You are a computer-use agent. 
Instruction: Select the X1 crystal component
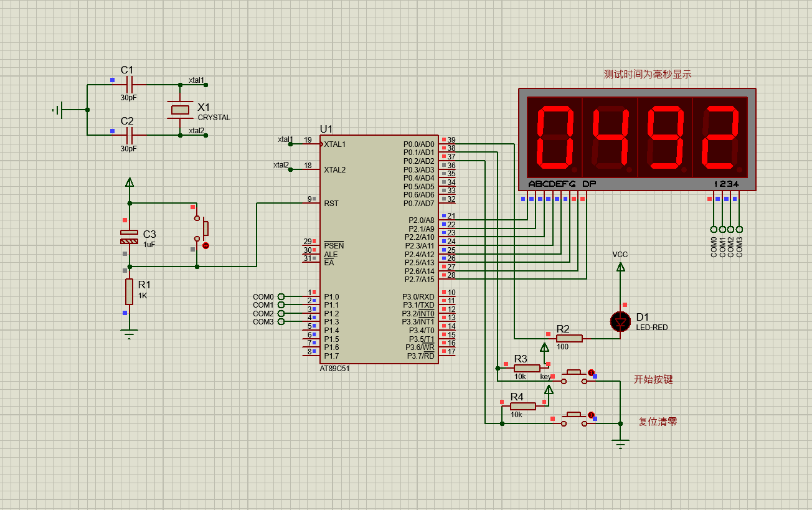179,110
